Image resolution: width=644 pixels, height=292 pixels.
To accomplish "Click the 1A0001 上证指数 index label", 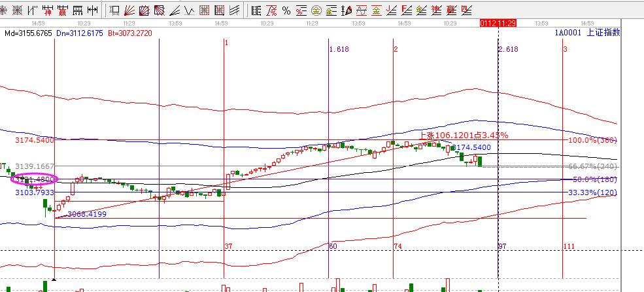I will click(587, 33).
